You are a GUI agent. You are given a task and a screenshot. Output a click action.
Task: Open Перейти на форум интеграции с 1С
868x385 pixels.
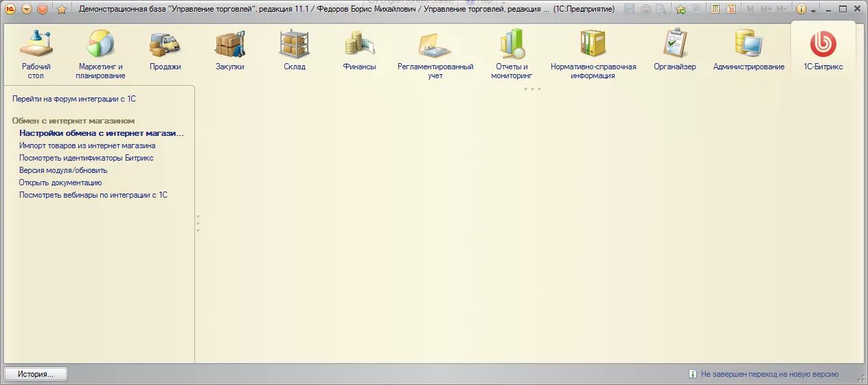[x=74, y=99]
